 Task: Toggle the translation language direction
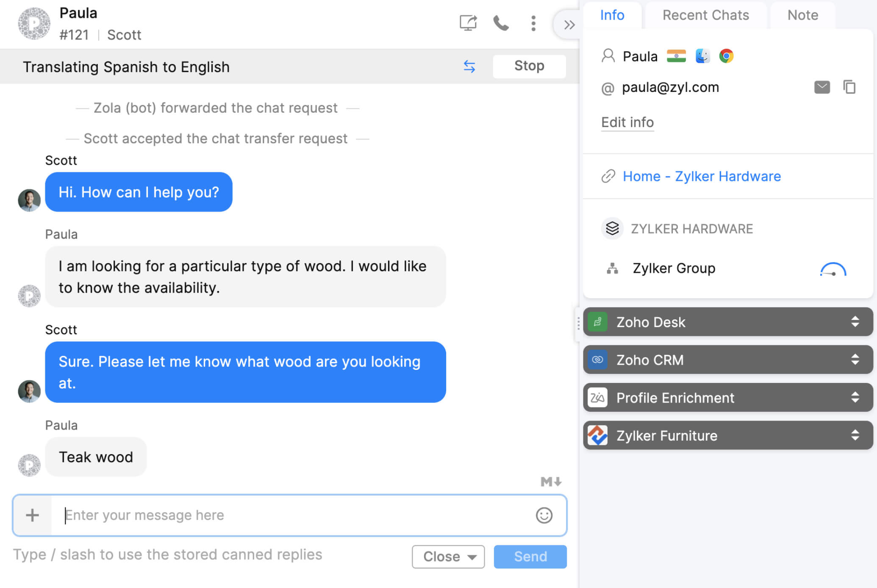pyautogui.click(x=470, y=66)
